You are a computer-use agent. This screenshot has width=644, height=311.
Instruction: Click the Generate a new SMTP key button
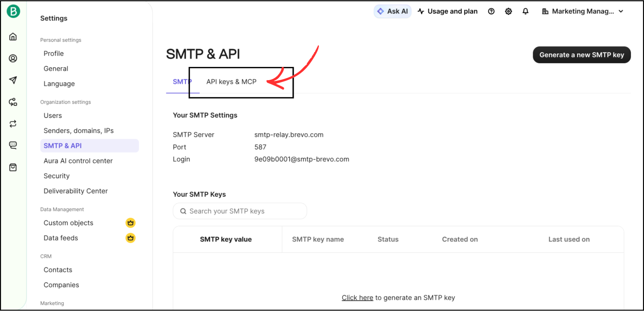coord(582,55)
